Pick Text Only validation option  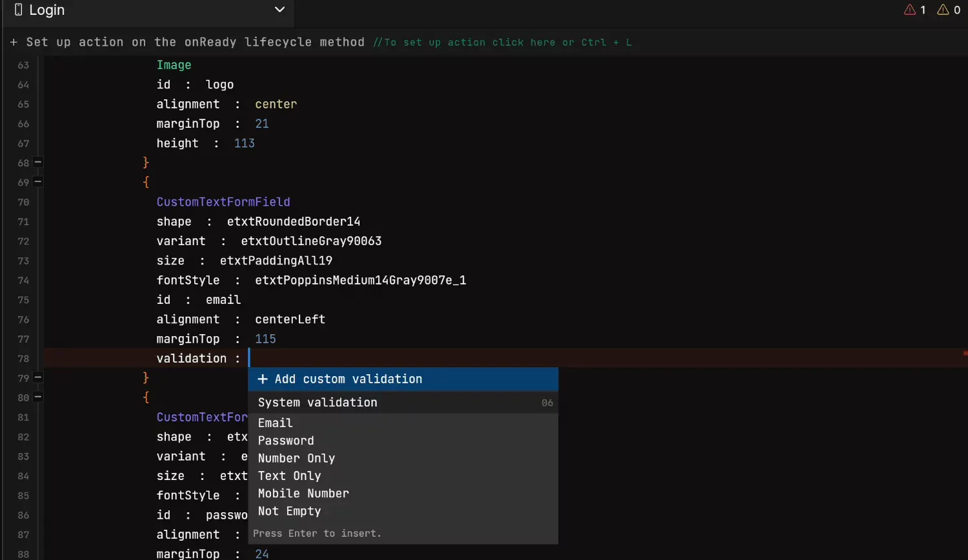click(x=289, y=476)
